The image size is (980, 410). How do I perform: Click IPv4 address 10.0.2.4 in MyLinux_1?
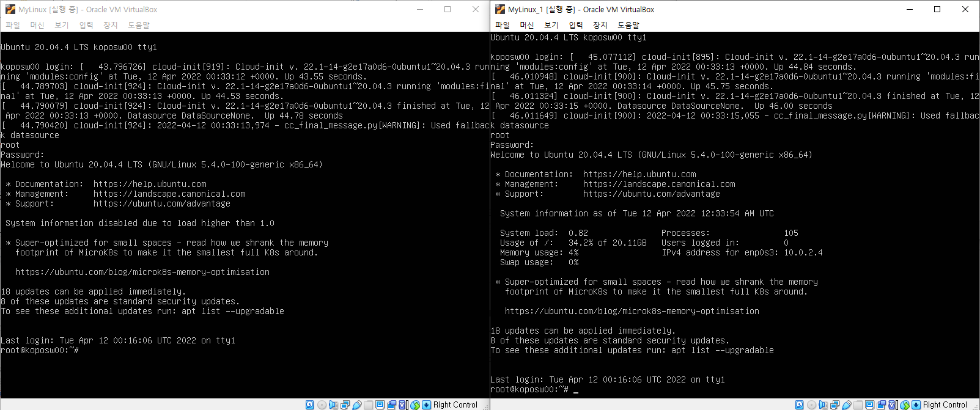803,252
